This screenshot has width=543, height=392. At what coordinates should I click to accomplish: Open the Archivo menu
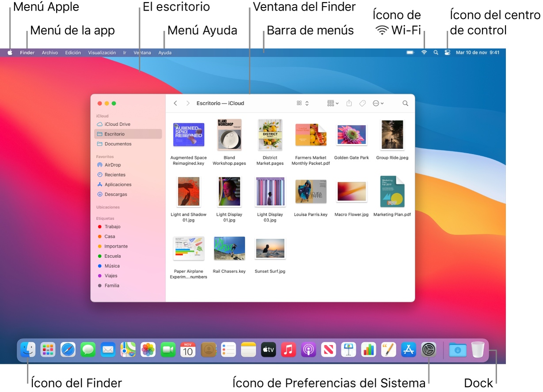point(49,52)
